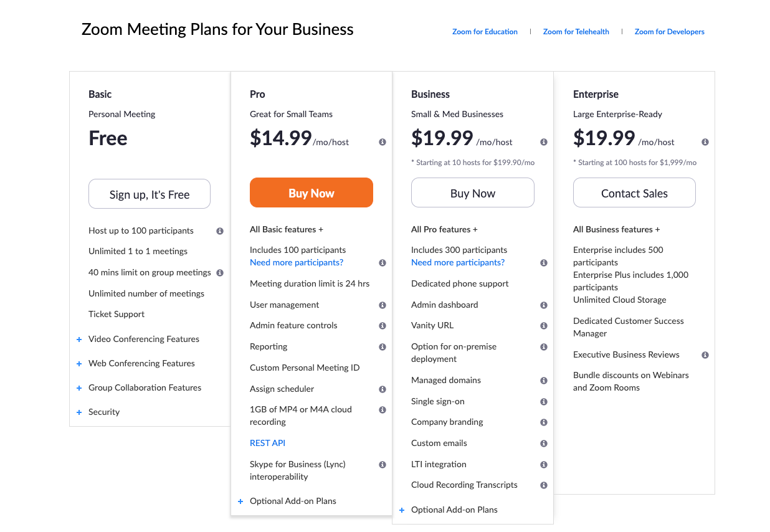770x532 pixels.
Task: Open the Zoom for Education link
Action: pos(485,32)
